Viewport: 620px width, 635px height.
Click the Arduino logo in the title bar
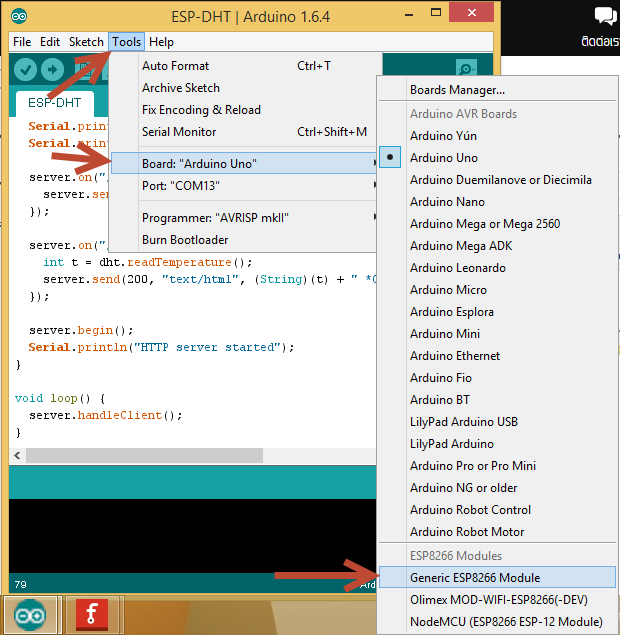coord(19,17)
